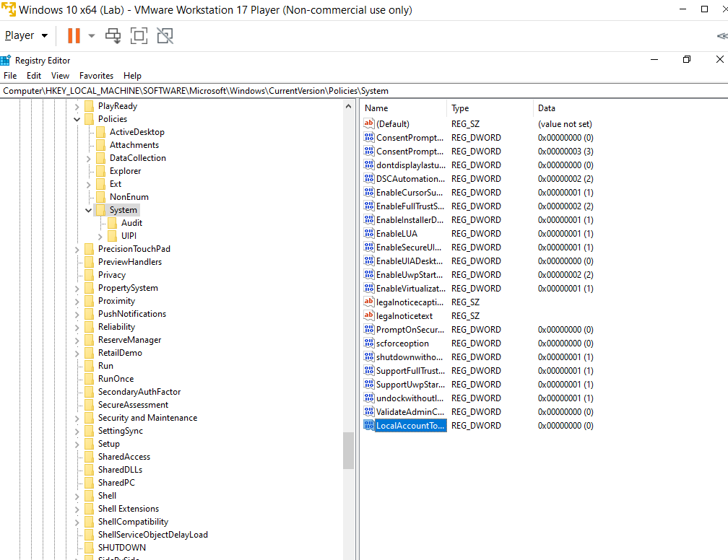The image size is (728, 560).
Task: Select the PromptOnSecur... DWORD icon
Action: coord(368,329)
